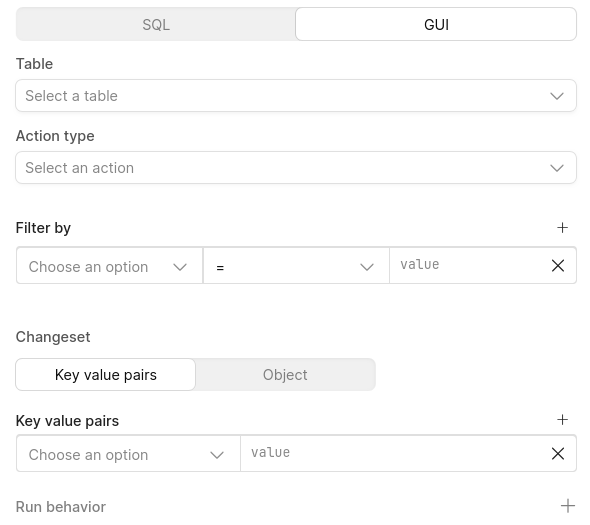
Task: Add a new Filter by condition
Action: pyautogui.click(x=562, y=228)
